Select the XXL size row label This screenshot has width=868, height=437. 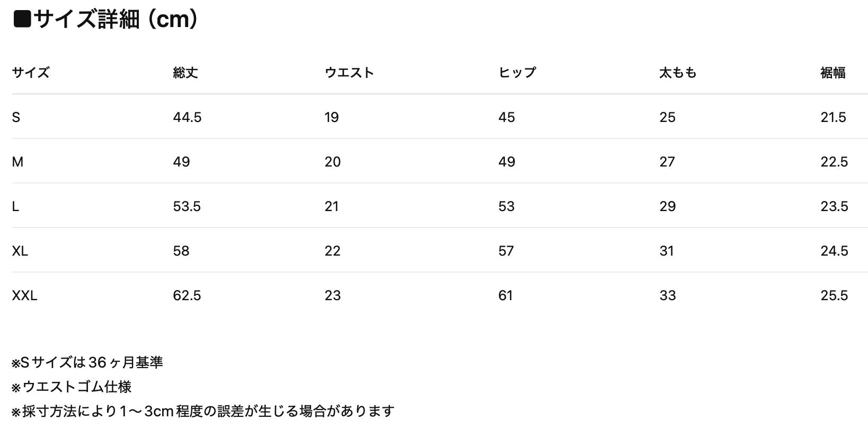(x=24, y=295)
